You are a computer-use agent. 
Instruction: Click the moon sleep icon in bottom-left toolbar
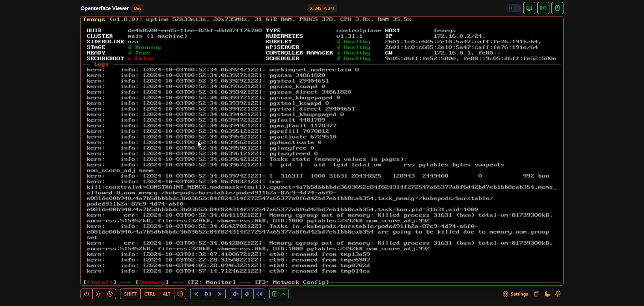tap(110, 294)
